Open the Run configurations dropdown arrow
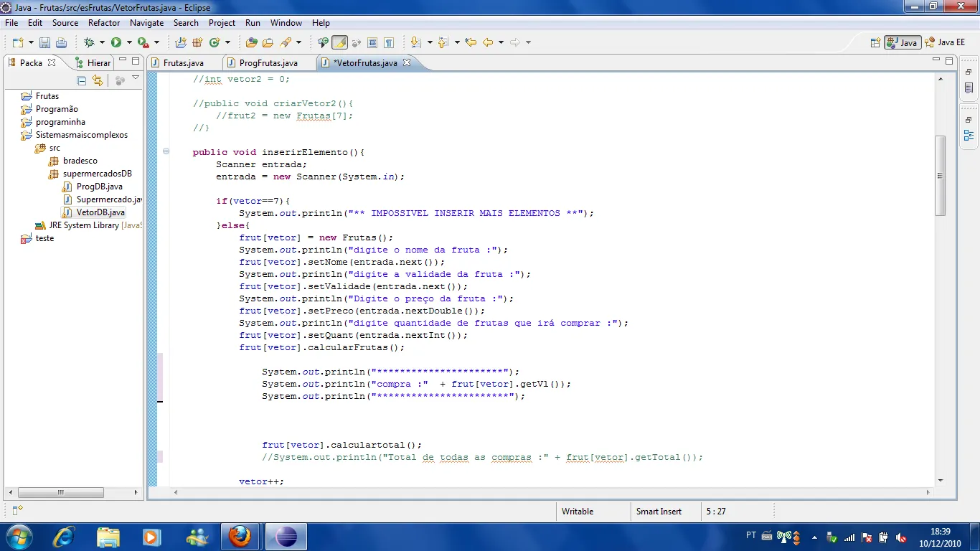This screenshot has height=551, width=980. (x=129, y=42)
